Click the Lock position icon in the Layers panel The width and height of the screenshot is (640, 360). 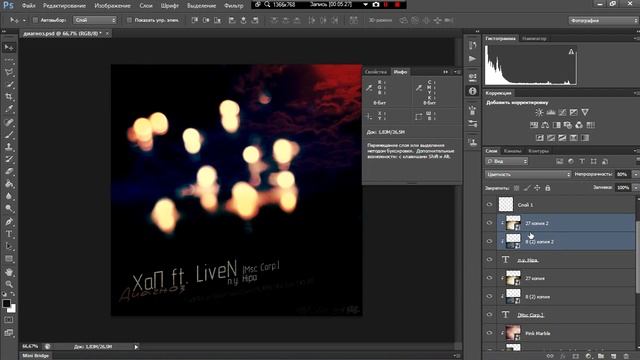pyautogui.click(x=537, y=188)
